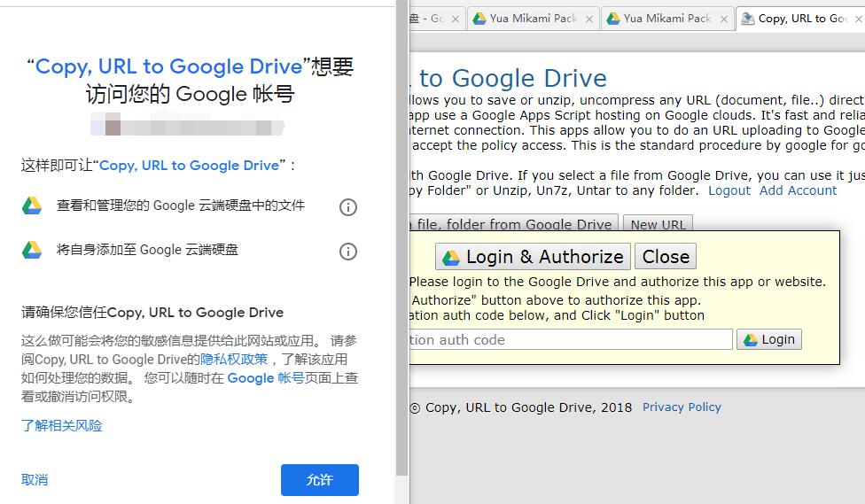Close the second Yua Mikami Pack tab

point(724,19)
